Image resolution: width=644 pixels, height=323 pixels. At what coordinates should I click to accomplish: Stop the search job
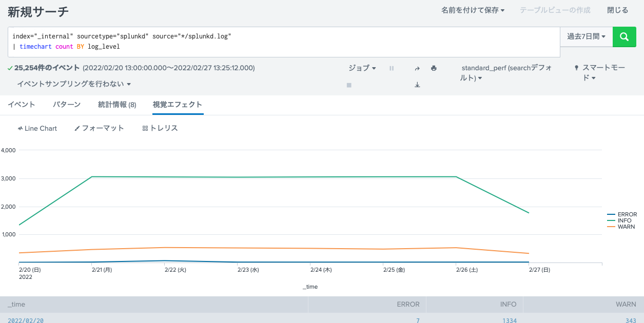349,85
